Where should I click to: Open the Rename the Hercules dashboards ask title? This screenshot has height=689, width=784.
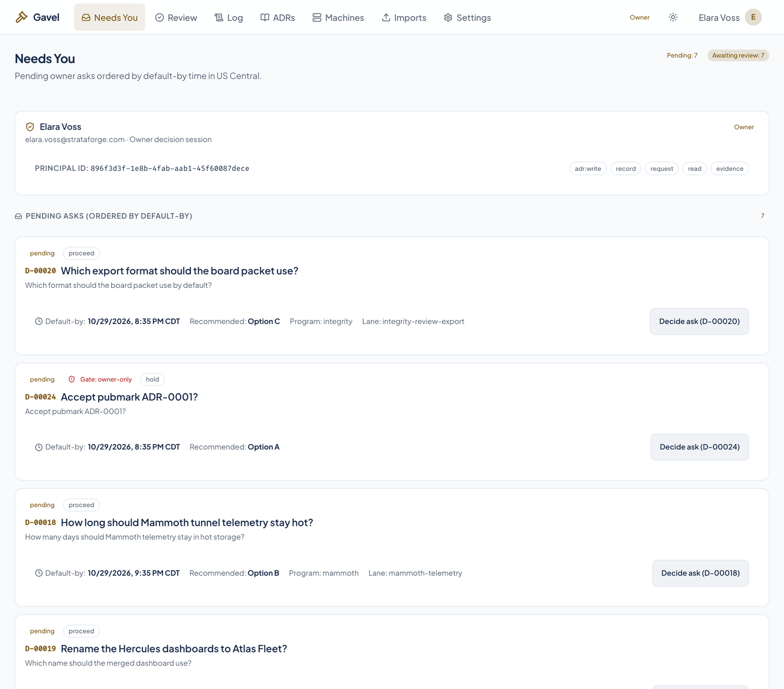point(174,649)
